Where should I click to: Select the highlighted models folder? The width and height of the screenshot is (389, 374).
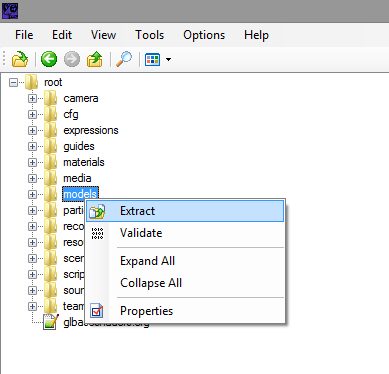point(80,194)
